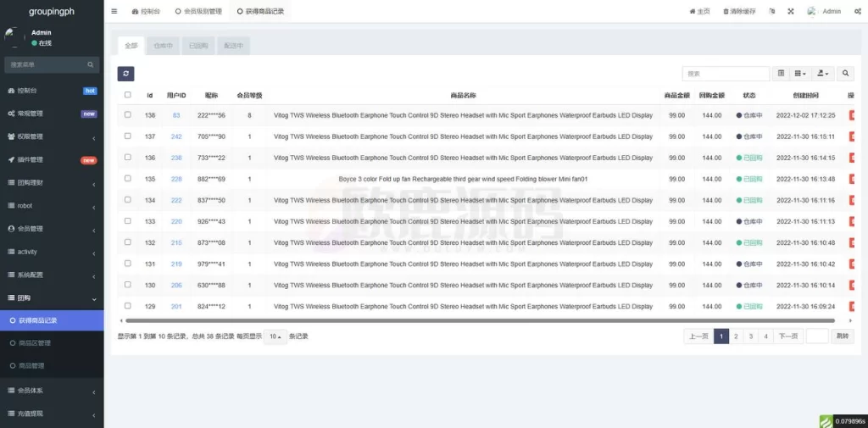Expand the 团购理财 sidebar menu
This screenshot has width=868, height=428.
coord(52,183)
